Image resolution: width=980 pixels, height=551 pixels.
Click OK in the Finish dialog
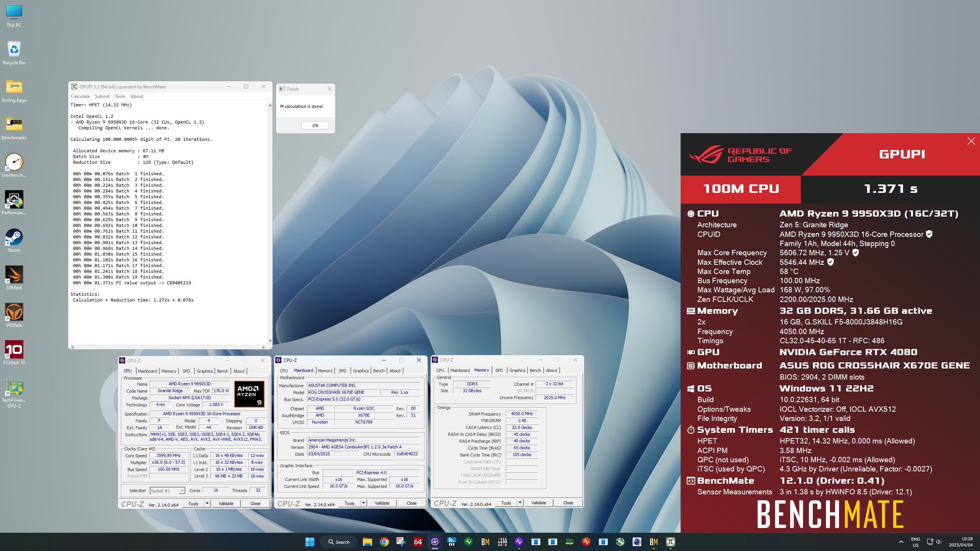tap(315, 126)
